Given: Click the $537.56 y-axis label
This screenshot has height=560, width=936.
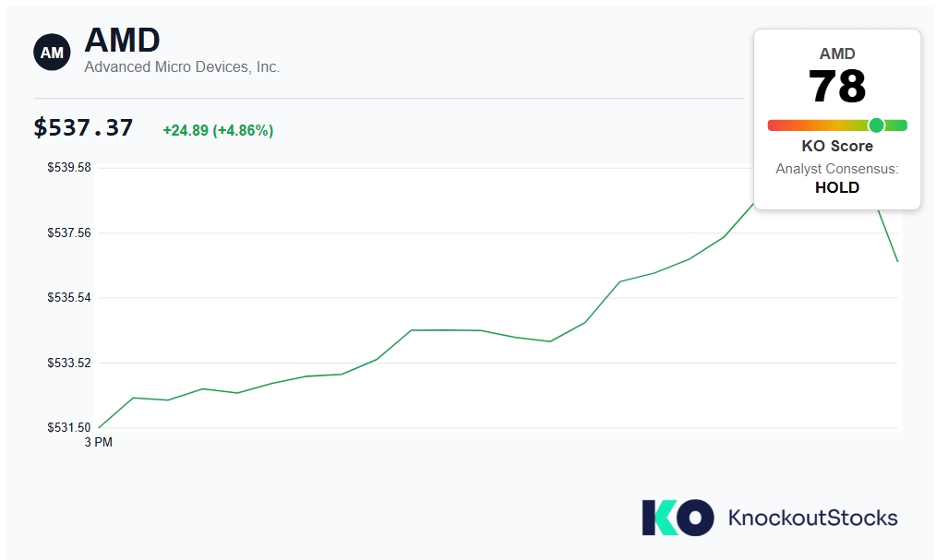Looking at the screenshot, I should click(x=69, y=232).
